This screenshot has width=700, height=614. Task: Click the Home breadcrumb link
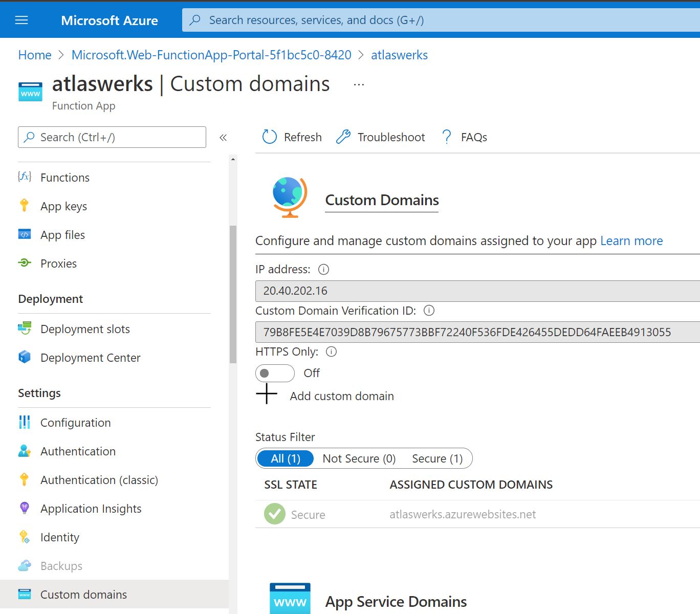[x=35, y=55]
